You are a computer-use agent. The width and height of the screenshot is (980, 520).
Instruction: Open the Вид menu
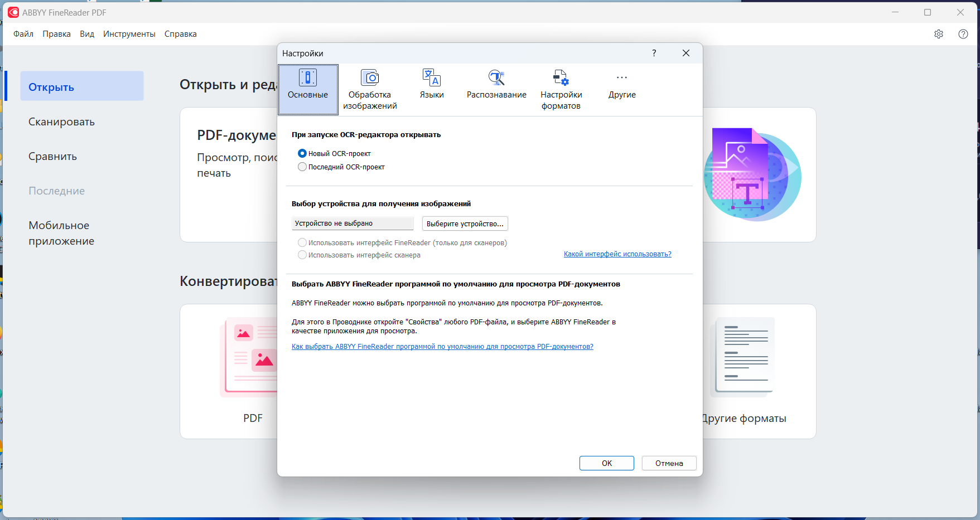point(87,34)
